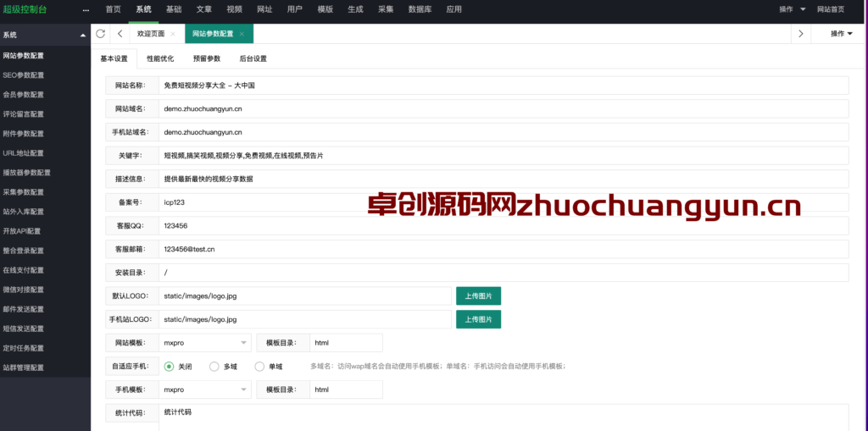The width and height of the screenshot is (868, 431).
Task: Click the 统计代码 text area
Action: coord(504,417)
